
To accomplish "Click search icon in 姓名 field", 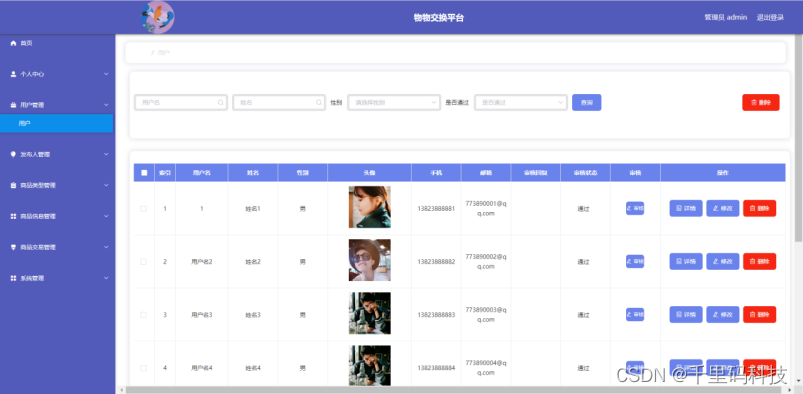I will tap(319, 102).
